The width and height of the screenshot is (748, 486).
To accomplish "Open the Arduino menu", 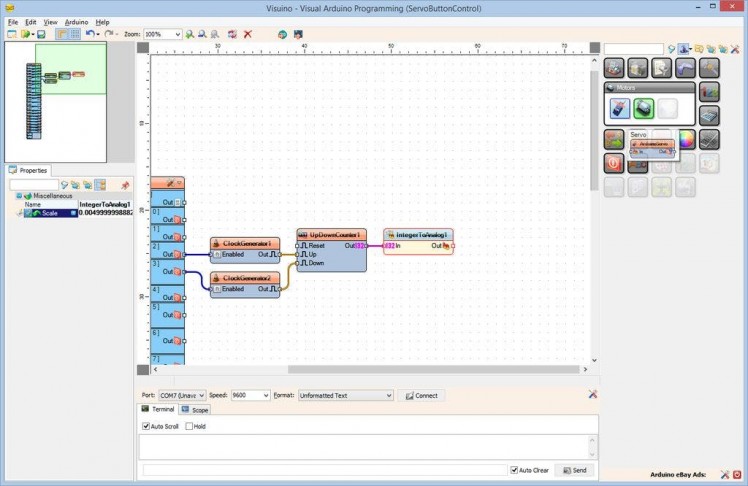I will 76,21.
